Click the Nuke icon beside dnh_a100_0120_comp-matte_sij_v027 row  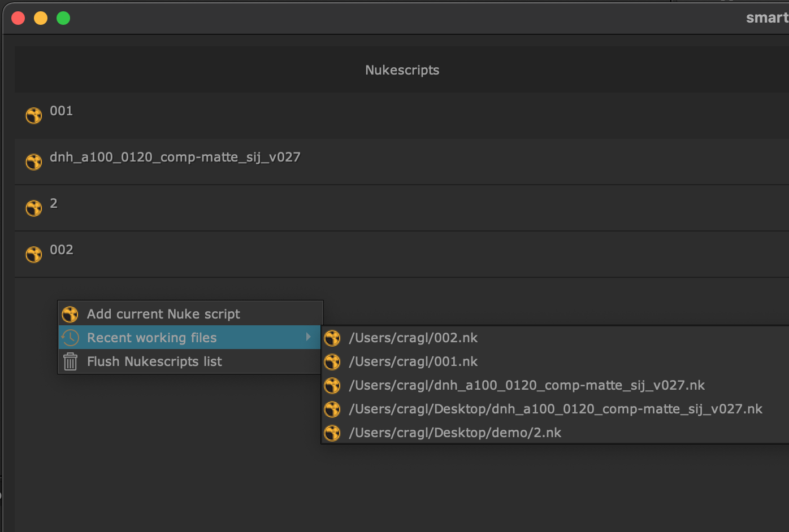(34, 162)
